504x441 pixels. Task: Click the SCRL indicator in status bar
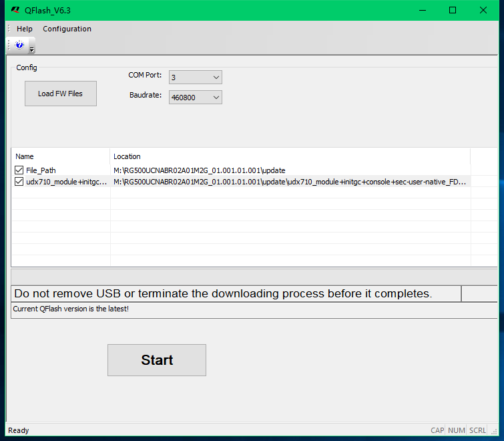(477, 430)
